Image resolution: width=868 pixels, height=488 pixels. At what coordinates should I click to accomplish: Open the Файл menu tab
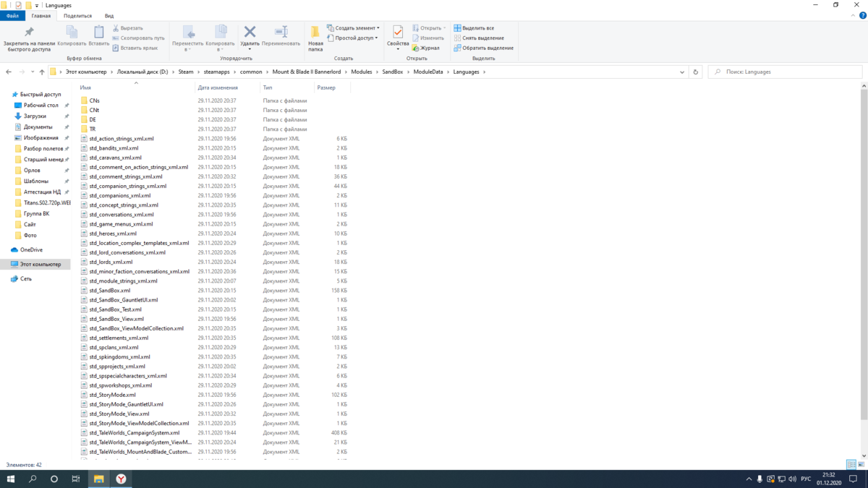[x=12, y=15]
